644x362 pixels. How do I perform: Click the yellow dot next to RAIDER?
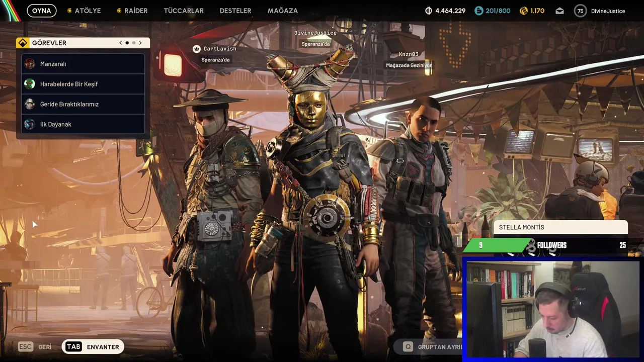tap(119, 11)
